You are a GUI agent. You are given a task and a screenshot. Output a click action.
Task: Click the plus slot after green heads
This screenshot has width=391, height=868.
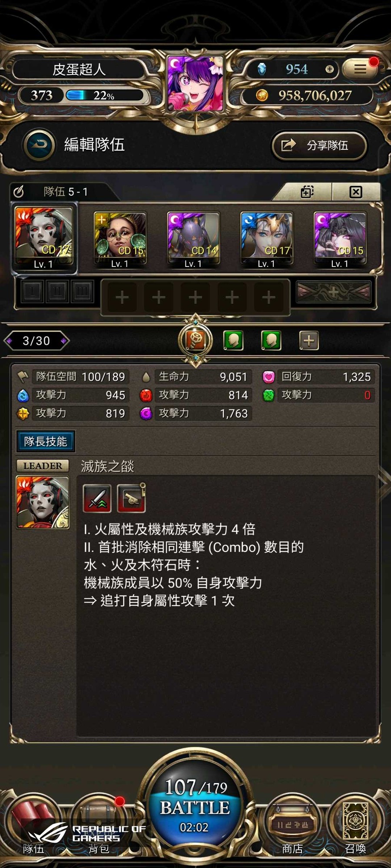coord(309,341)
